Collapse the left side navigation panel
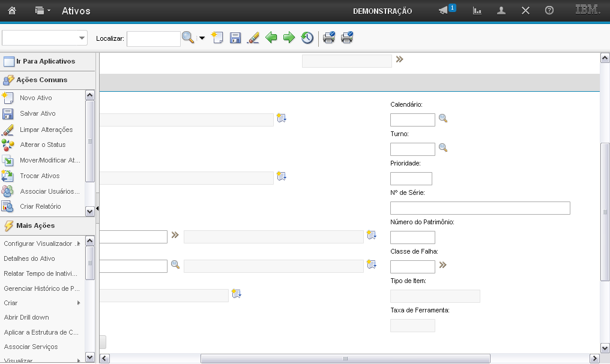The image size is (610, 364). pos(97,207)
